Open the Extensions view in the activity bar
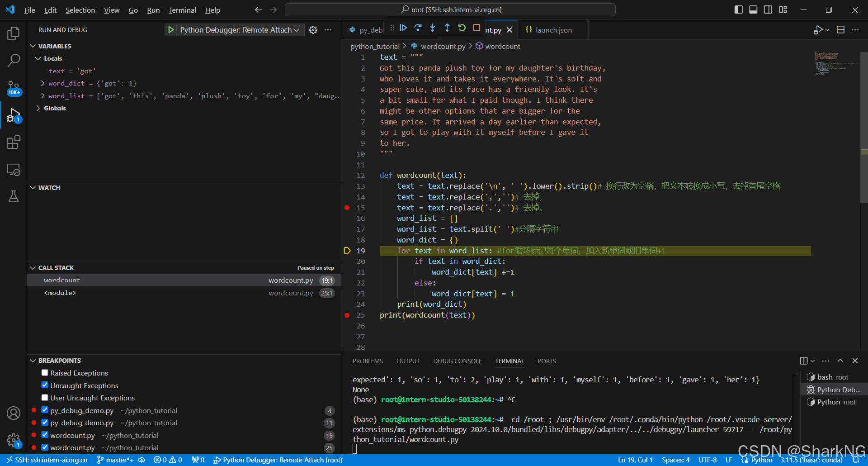The height and width of the screenshot is (466, 868). (14, 142)
